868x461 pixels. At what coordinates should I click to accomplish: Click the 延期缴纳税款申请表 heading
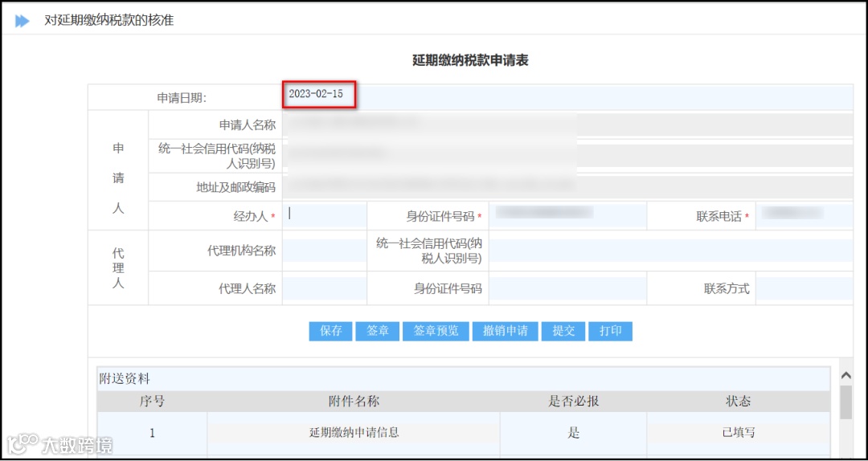tap(470, 61)
